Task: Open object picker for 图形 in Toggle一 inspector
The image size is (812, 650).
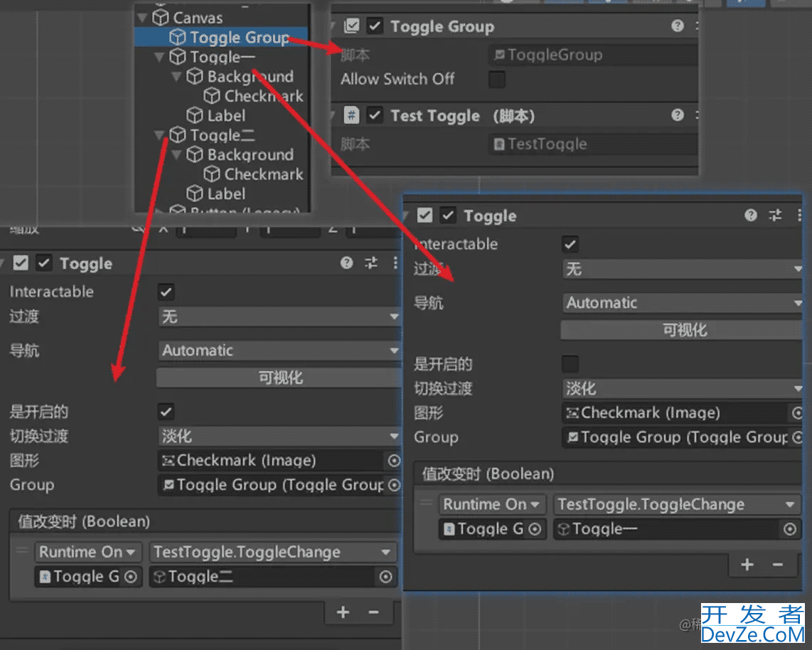Action: pos(797,412)
